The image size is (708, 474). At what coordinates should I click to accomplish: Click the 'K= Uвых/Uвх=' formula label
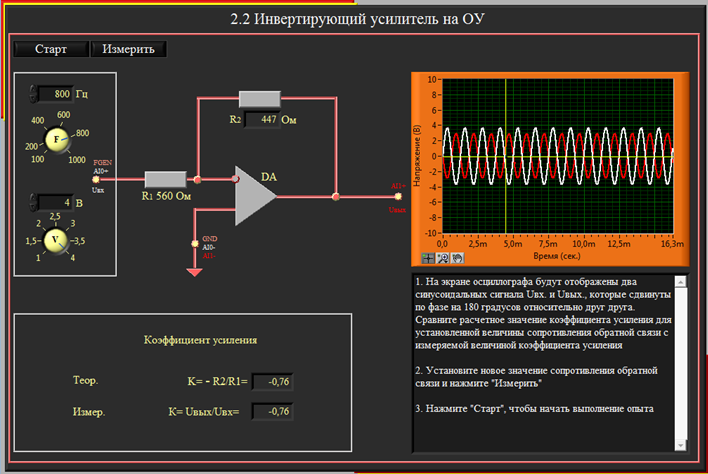[204, 412]
